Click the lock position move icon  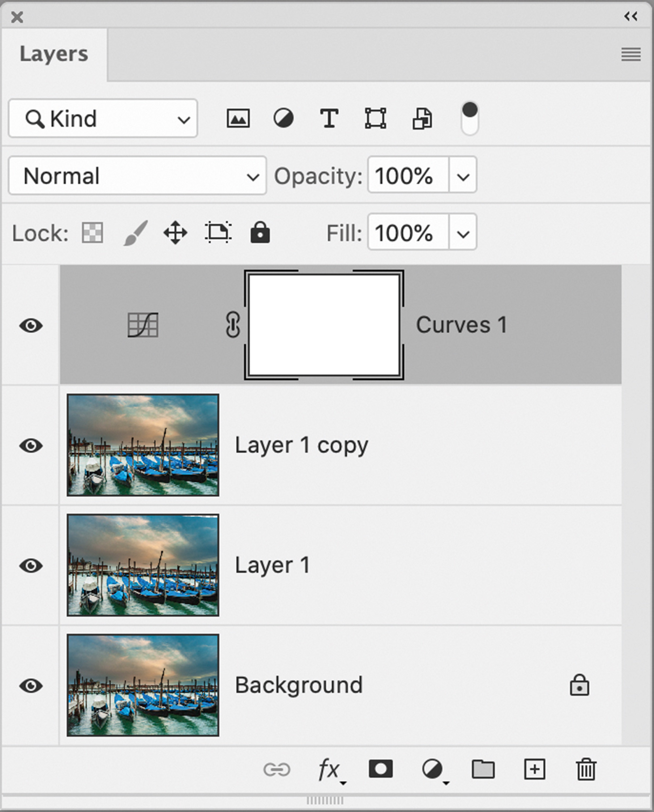click(175, 233)
